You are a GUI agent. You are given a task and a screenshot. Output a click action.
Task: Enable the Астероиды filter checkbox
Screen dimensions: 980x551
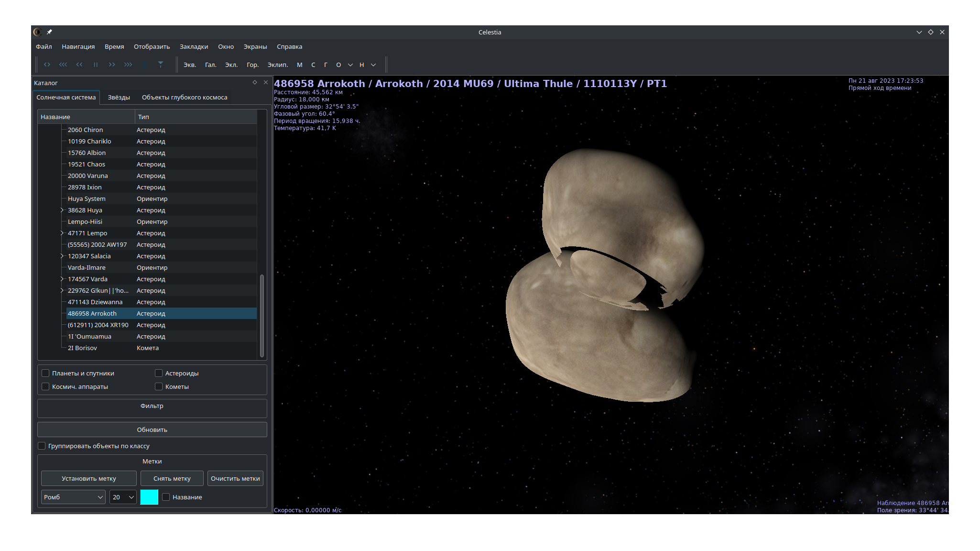(158, 373)
